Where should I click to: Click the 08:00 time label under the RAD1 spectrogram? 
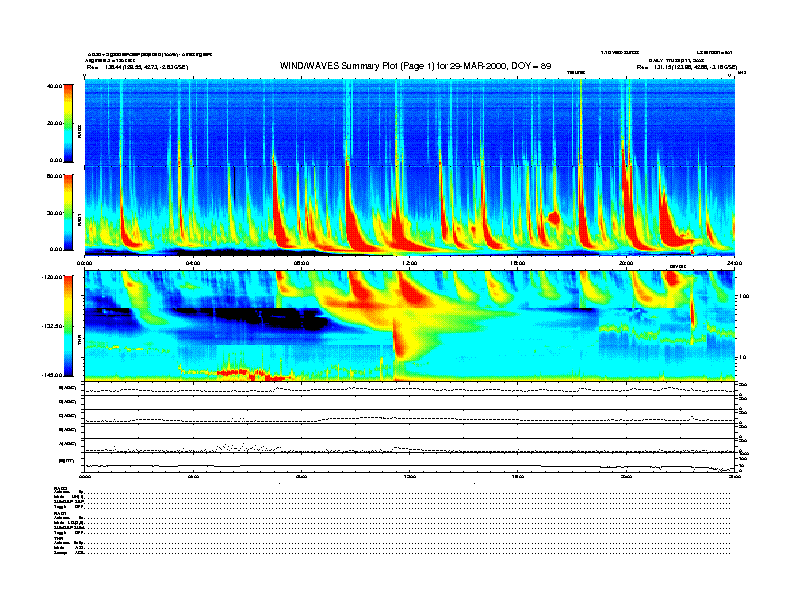301,263
